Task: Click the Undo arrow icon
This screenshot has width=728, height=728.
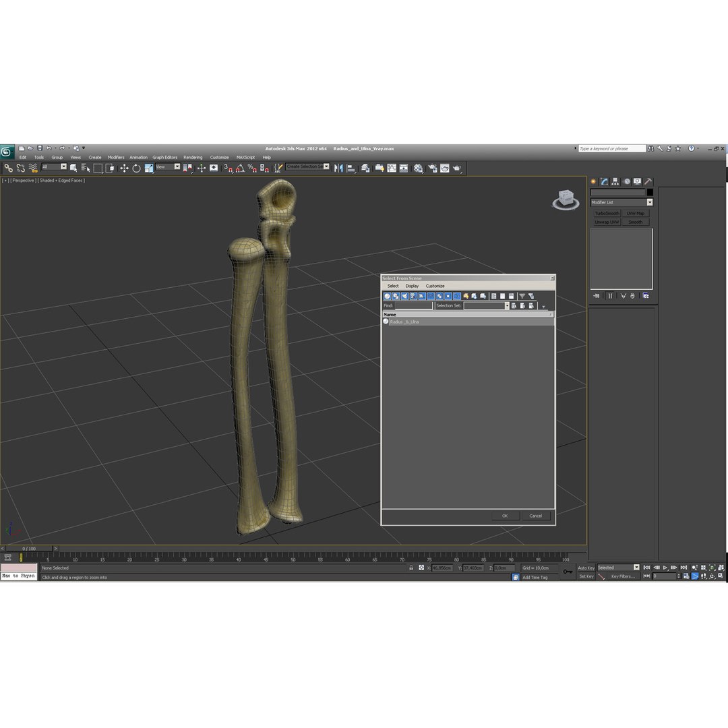Action: [x=49, y=148]
